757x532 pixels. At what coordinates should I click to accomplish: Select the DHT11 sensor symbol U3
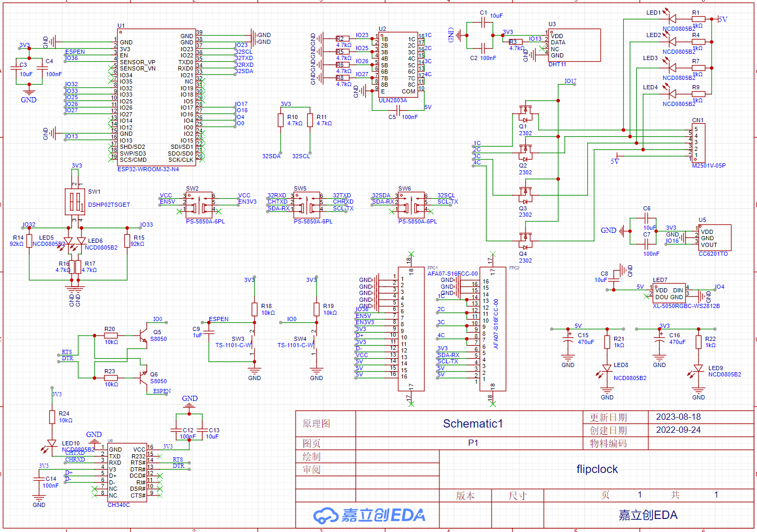coord(574,45)
